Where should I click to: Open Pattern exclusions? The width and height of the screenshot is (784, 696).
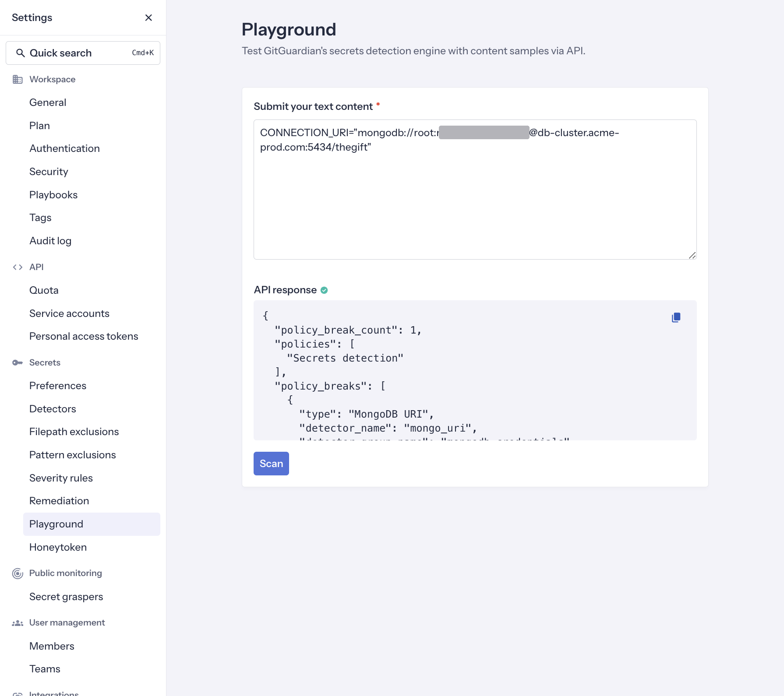pos(73,455)
